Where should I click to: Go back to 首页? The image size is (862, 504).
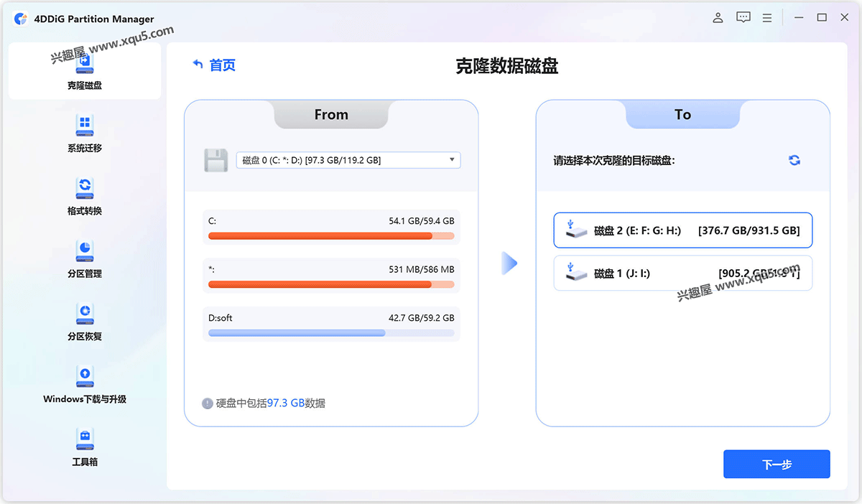tap(223, 65)
